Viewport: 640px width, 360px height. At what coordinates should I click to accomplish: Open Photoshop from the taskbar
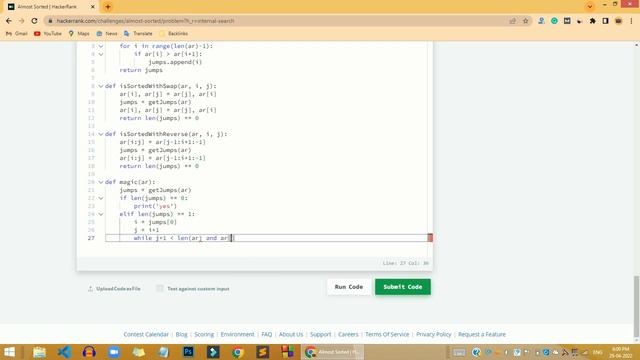point(188,352)
